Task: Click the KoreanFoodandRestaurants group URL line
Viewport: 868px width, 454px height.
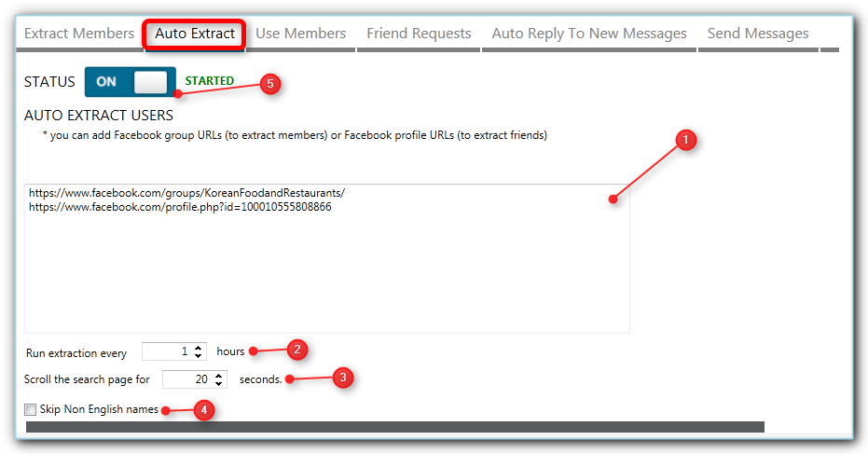Action: pos(186,193)
